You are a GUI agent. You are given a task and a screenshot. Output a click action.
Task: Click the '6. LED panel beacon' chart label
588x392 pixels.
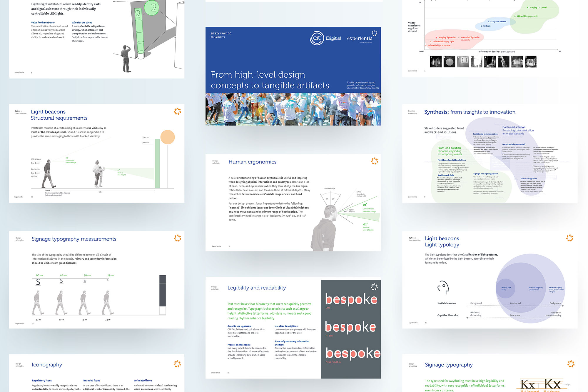point(497,21)
